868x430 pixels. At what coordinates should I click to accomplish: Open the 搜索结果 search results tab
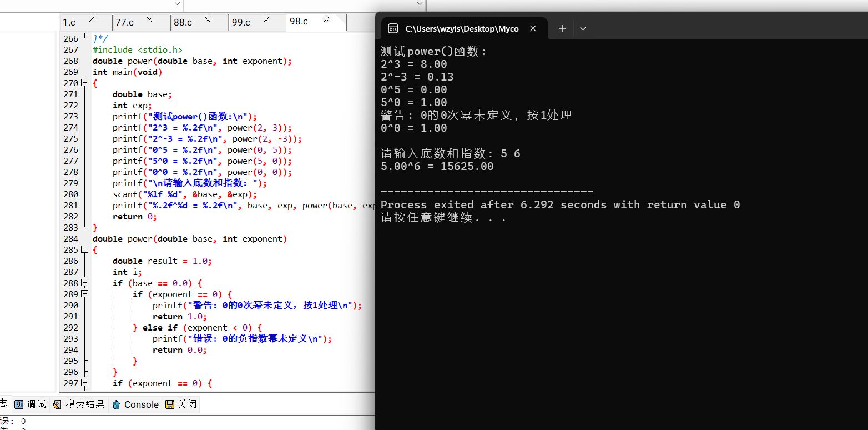[x=79, y=404]
